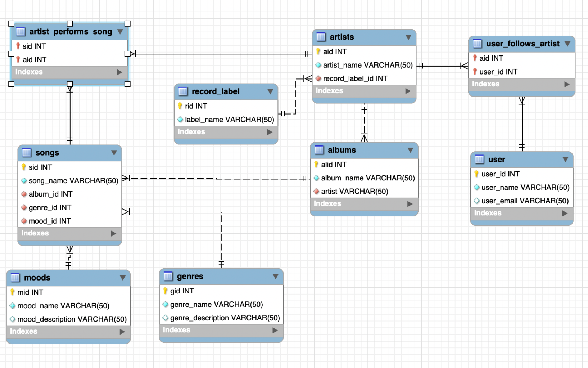
Task: Click blue diamond icon beside artist_name
Action: (x=318, y=65)
